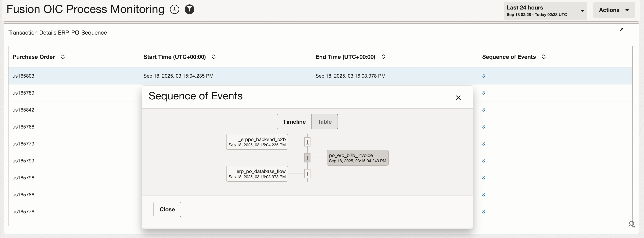This screenshot has width=644, height=238.
Task: Click the info icon beside the page title
Action: coord(175,9)
